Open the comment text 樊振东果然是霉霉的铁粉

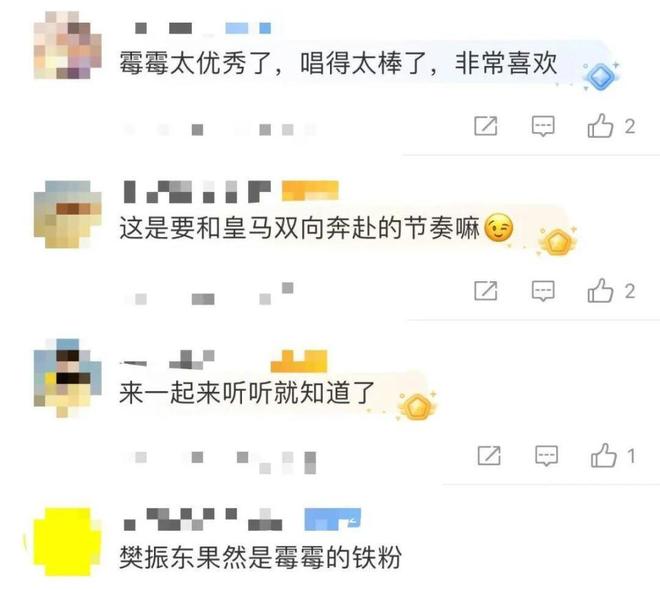[261, 558]
